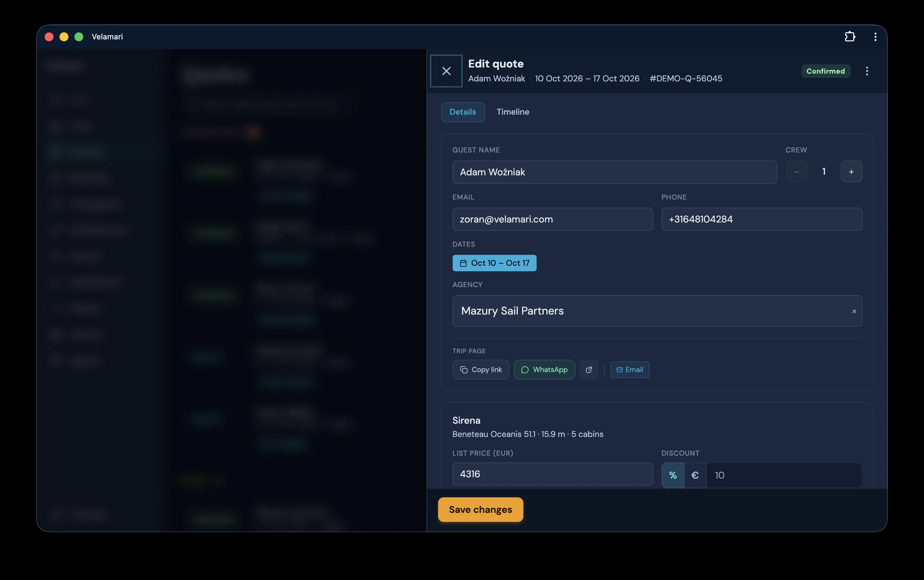
Task: Copy link to the trip page
Action: click(x=480, y=370)
